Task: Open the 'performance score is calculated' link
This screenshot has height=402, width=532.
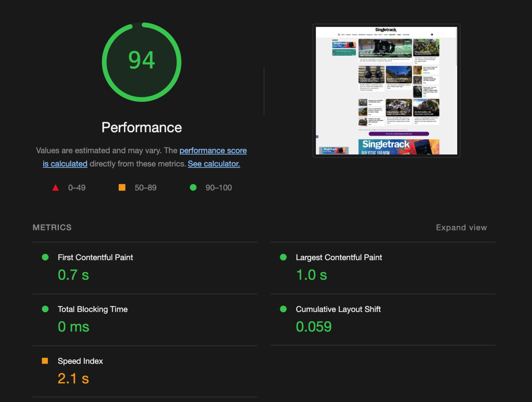Action: (213, 151)
